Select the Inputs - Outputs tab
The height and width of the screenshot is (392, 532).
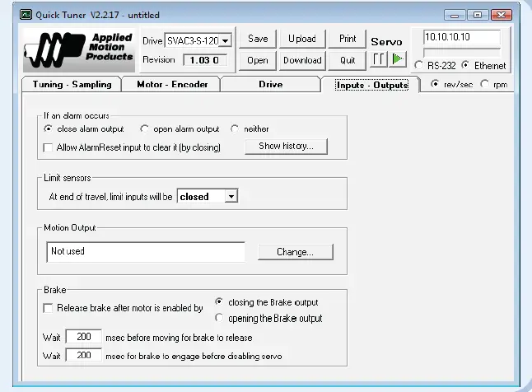click(371, 85)
